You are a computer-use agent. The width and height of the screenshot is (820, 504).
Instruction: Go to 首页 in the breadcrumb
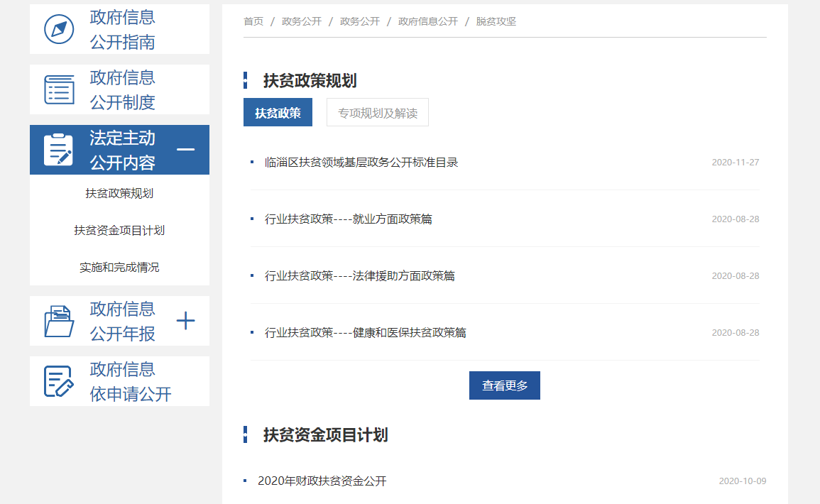253,21
